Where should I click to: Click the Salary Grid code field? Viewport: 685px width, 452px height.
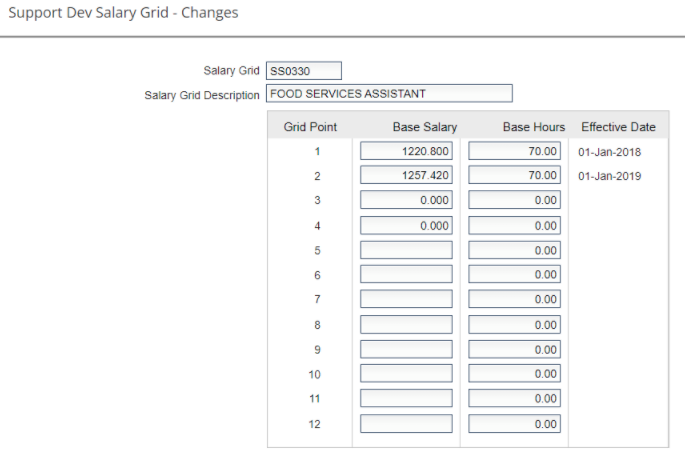303,71
